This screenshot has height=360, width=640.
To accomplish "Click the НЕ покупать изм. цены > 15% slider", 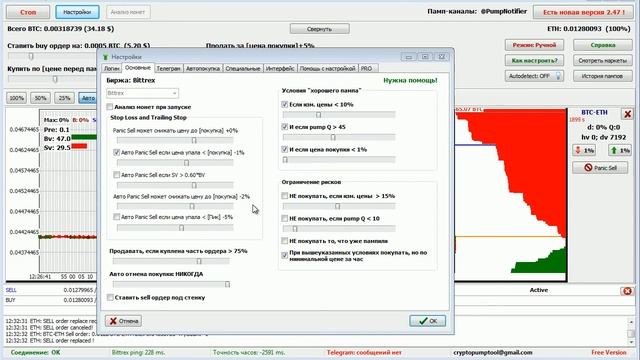I will point(339,206).
